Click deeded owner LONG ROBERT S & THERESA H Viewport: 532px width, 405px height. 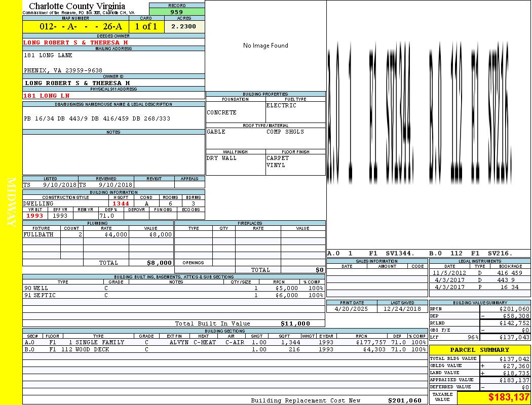(x=75, y=43)
